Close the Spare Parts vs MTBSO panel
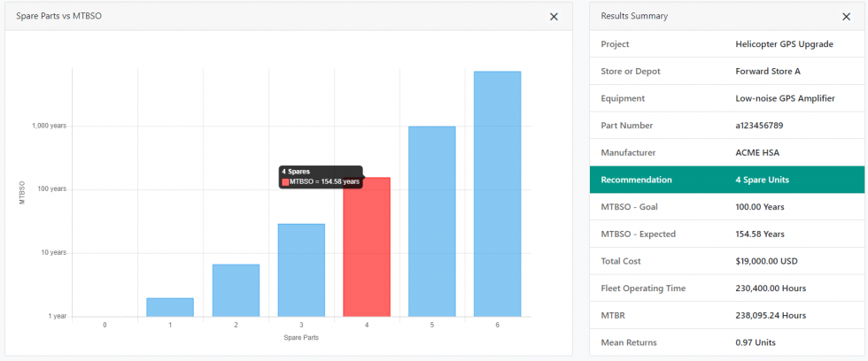Screen dimensions: 868x361 click(554, 16)
